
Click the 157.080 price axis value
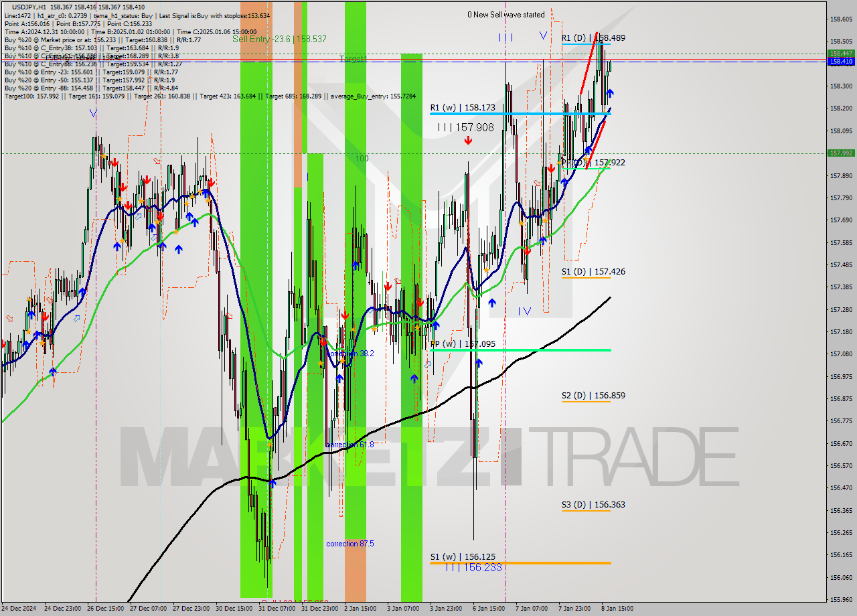click(841, 354)
